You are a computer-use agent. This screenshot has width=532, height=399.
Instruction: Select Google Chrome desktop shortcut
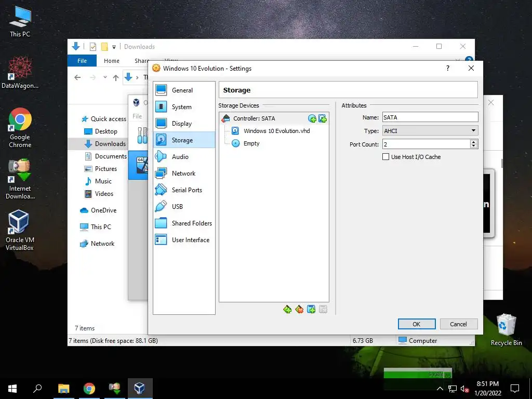[20, 128]
